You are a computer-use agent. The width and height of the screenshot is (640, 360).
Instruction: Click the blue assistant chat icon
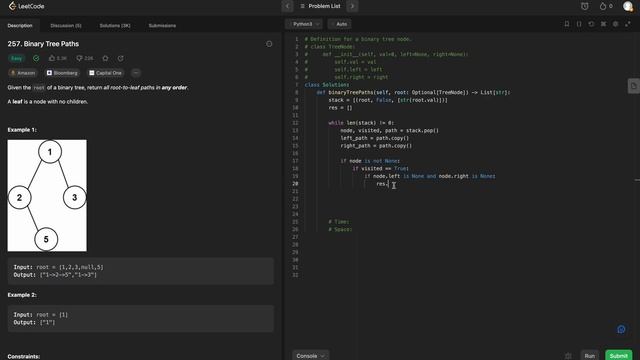(621, 329)
